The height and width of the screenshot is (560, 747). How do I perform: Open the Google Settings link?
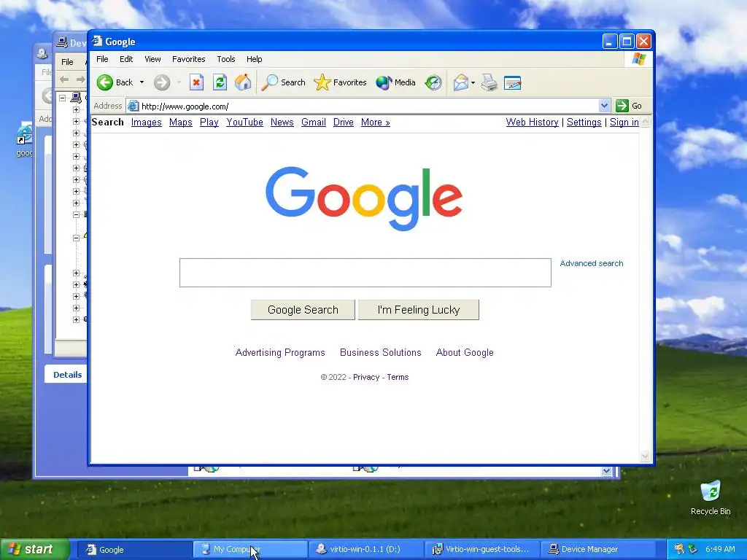pos(584,122)
